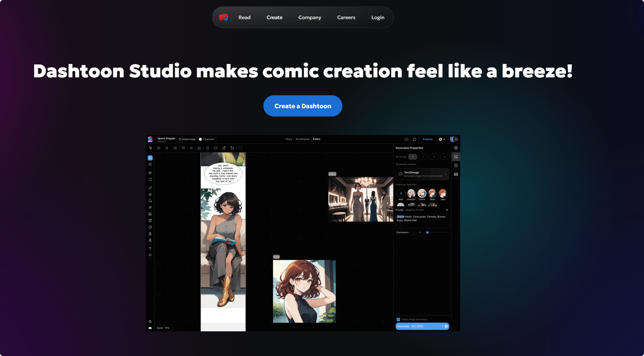Screen dimensions: 644x356
Task: Open the layers stack panel icon
Action: pyautogui.click(x=456, y=174)
